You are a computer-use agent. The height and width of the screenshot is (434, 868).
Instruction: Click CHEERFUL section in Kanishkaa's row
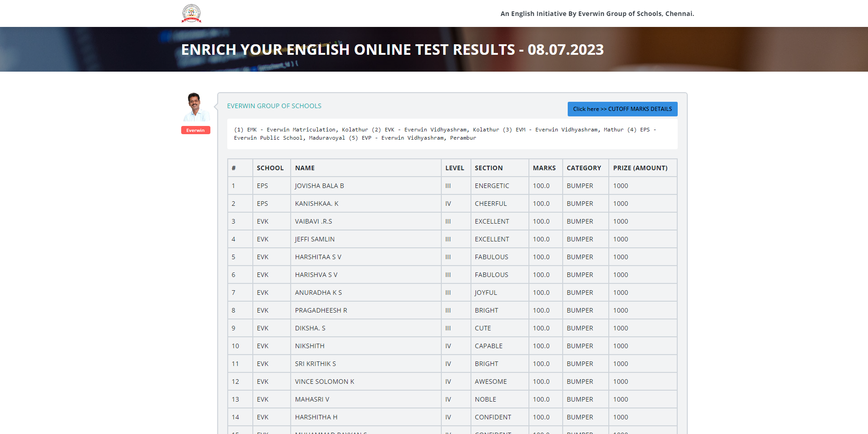point(491,204)
